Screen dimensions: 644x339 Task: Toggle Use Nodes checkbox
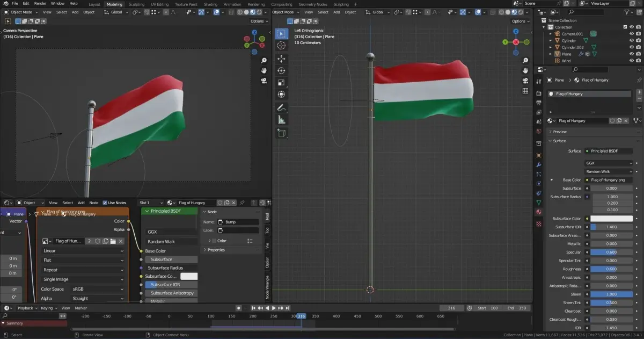coord(105,203)
